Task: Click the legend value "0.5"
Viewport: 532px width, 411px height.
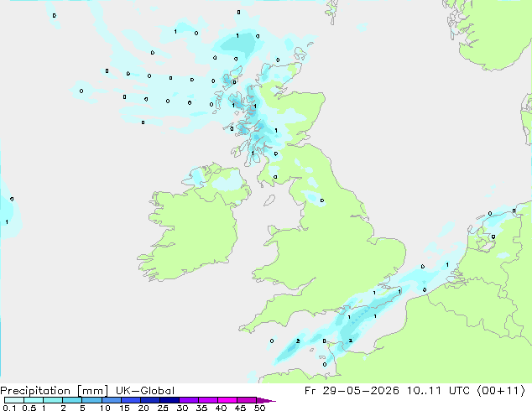Action: [x=29, y=408]
